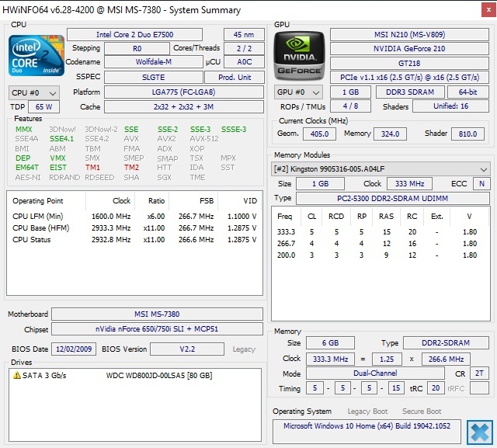Click the blue X close icon at bottom right
497x448 pixels.
point(480,432)
